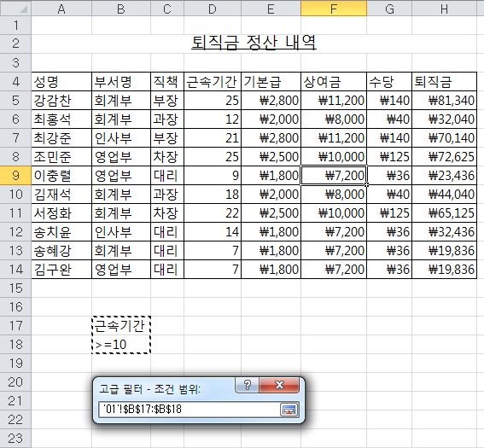This screenshot has width=484, height=448.
Task: Select column G header
Action: [389, 9]
